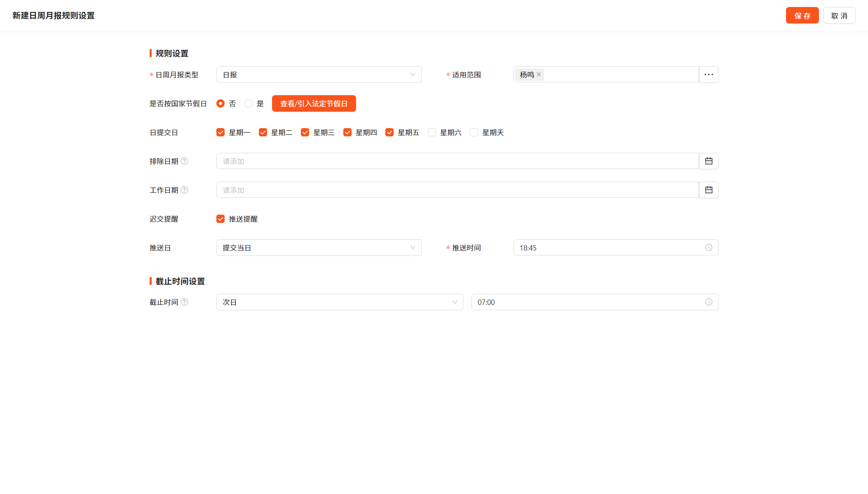Image resolution: width=868 pixels, height=494 pixels.
Task: Uncheck the 星期一 submission day checkbox
Action: coord(221,132)
